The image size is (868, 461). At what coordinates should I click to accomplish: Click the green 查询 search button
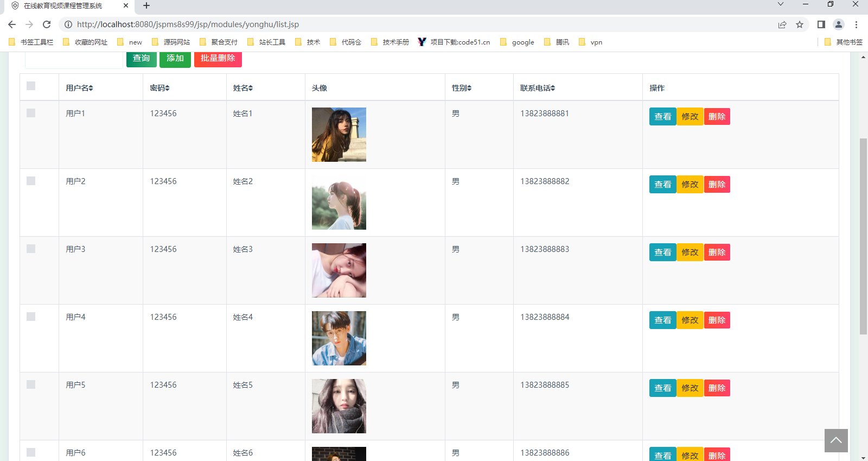[142, 59]
